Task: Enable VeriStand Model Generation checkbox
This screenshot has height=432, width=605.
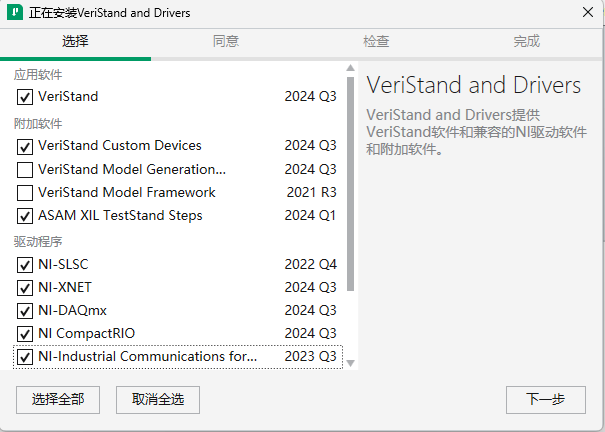Action: [x=25, y=170]
